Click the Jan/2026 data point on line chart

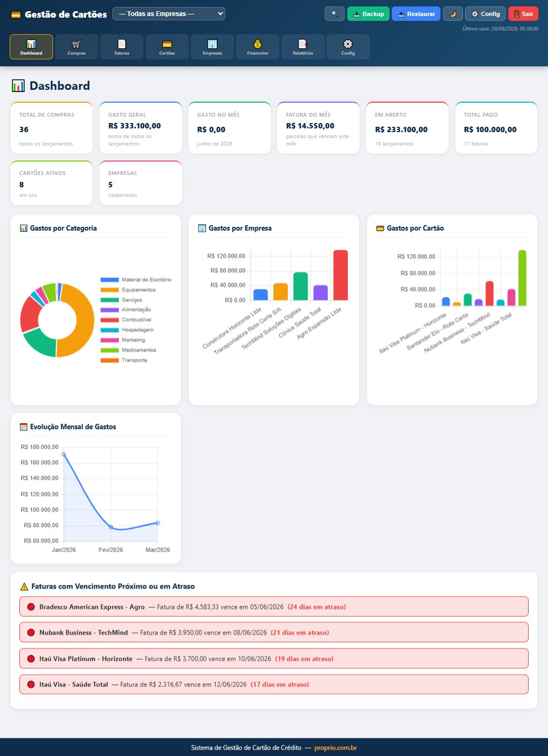click(x=64, y=454)
